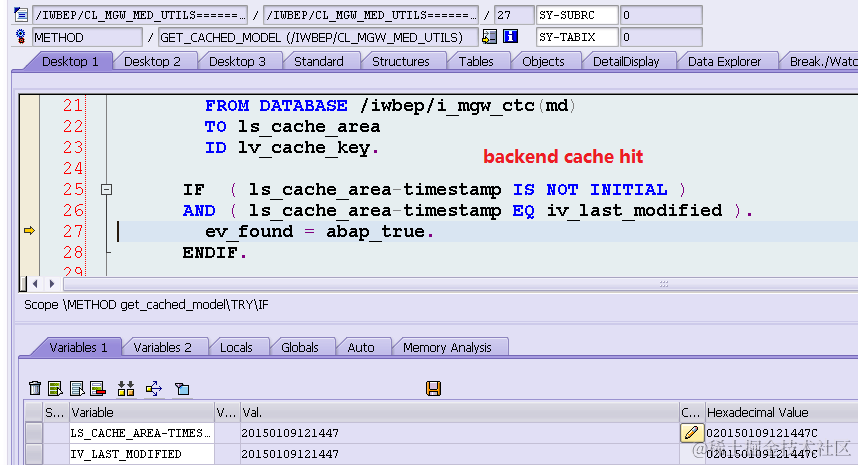Click the first green list icon in the variables toolbar
Image resolution: width=858 pixels, height=465 pixels.
(55, 388)
